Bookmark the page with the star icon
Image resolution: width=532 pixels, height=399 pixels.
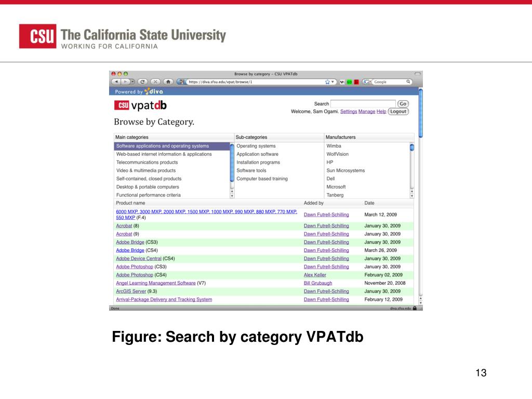pyautogui.click(x=327, y=82)
